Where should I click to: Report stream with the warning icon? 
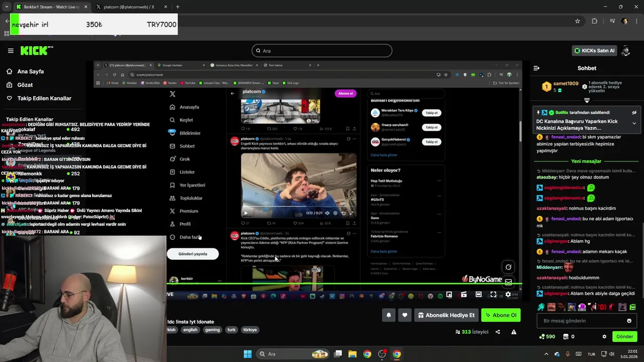point(514,332)
